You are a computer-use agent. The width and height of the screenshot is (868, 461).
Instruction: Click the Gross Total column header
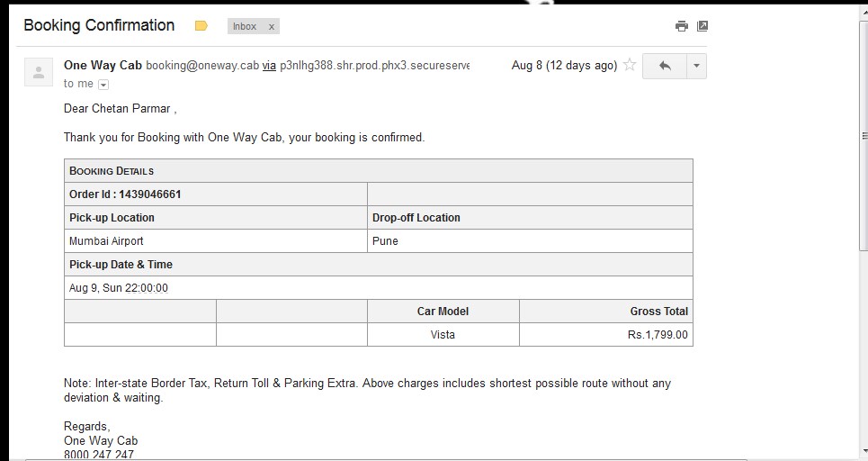tap(606, 312)
